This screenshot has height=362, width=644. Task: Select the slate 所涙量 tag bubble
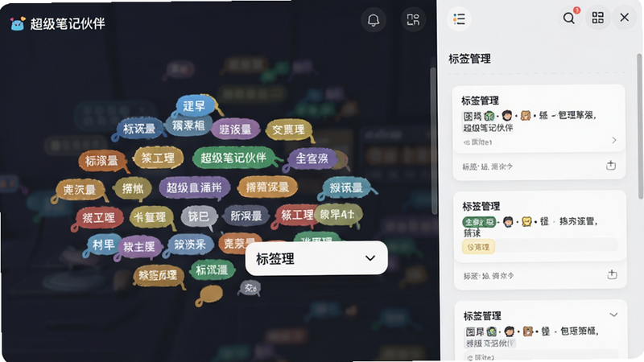click(x=246, y=216)
